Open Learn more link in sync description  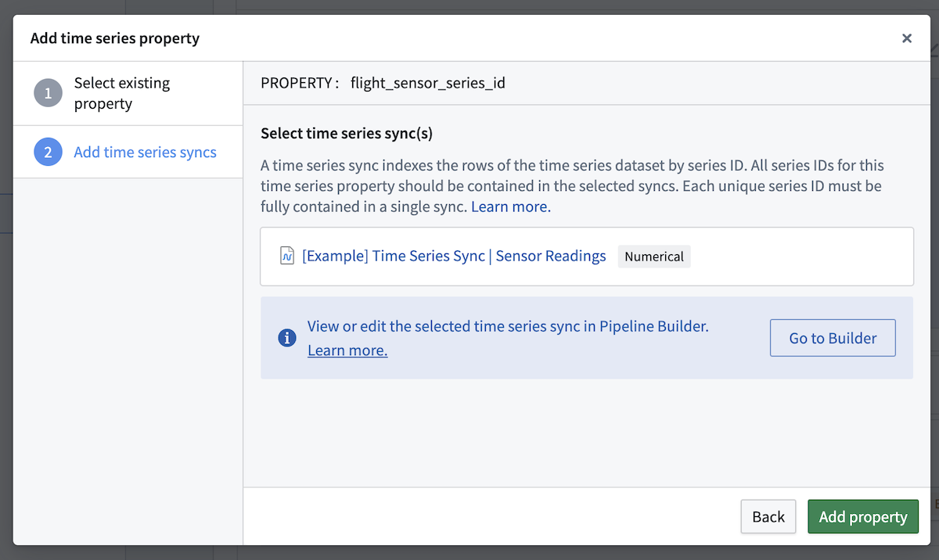pos(511,207)
